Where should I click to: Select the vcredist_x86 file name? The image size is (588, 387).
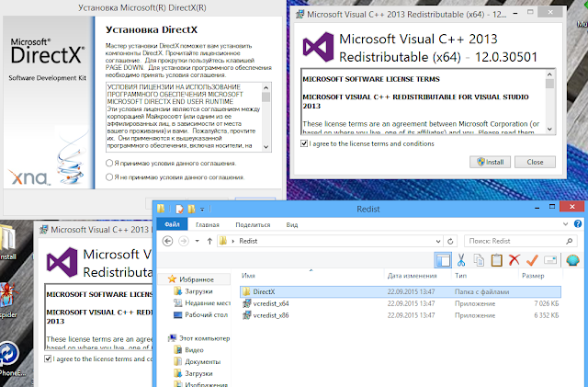tap(271, 315)
